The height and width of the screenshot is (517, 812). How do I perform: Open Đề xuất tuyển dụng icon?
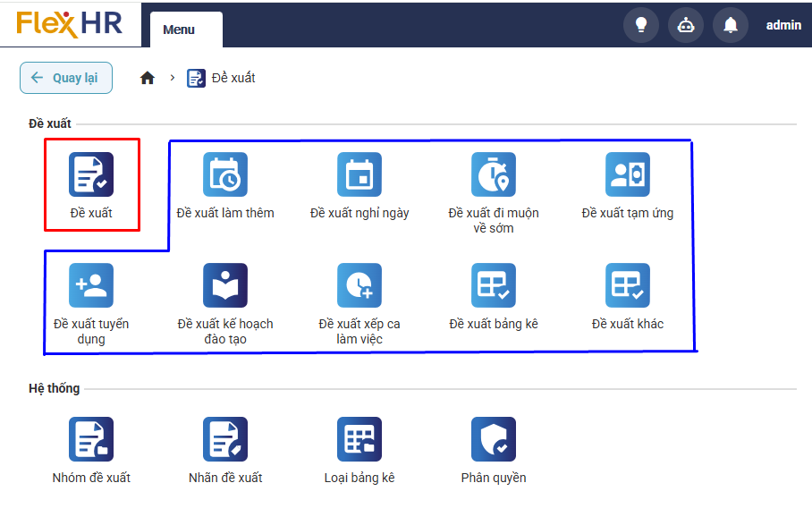(x=91, y=285)
